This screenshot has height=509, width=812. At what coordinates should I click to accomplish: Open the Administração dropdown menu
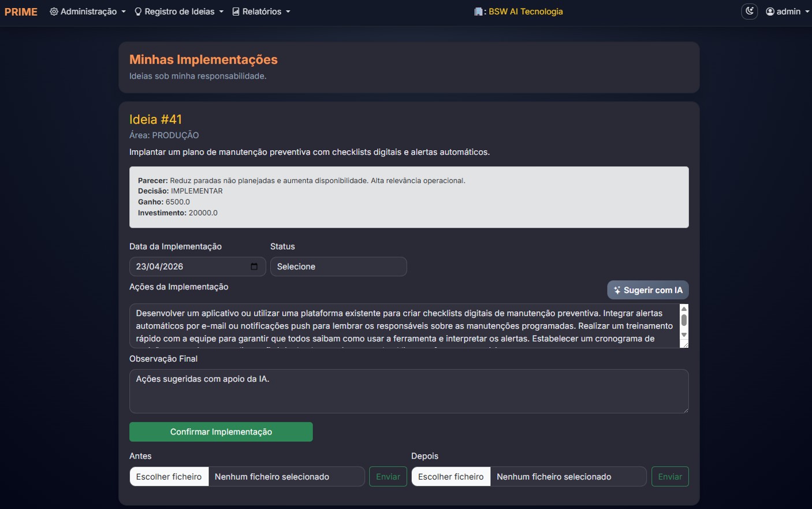point(88,12)
